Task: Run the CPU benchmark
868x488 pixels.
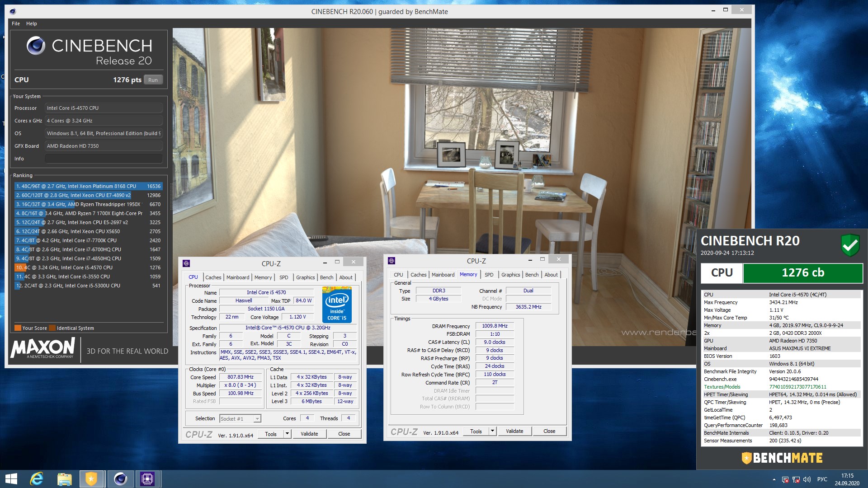Action: pyautogui.click(x=153, y=80)
